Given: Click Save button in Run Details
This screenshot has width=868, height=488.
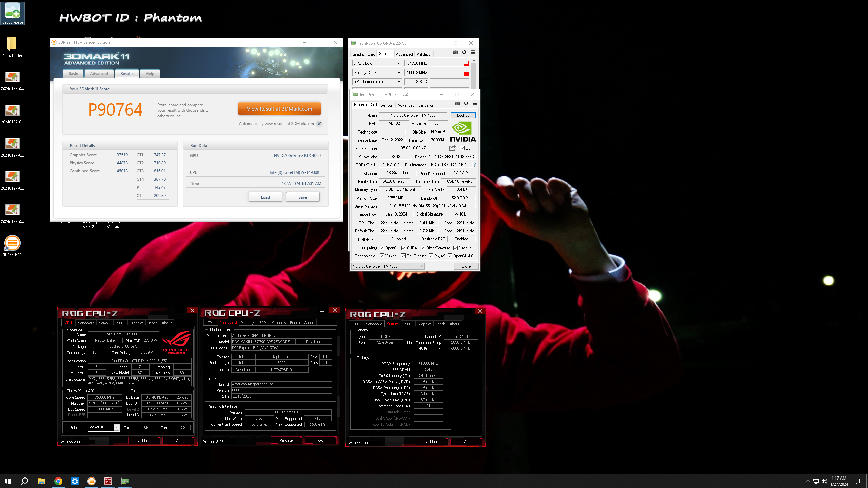Looking at the screenshot, I should click(x=303, y=197).
